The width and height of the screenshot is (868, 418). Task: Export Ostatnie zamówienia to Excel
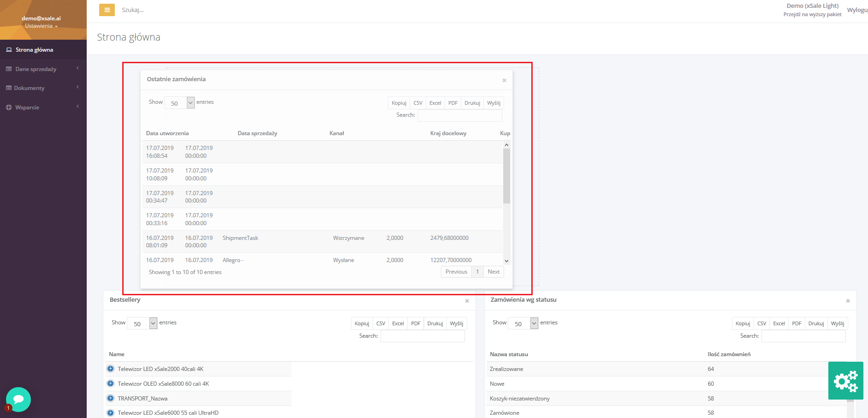point(435,103)
